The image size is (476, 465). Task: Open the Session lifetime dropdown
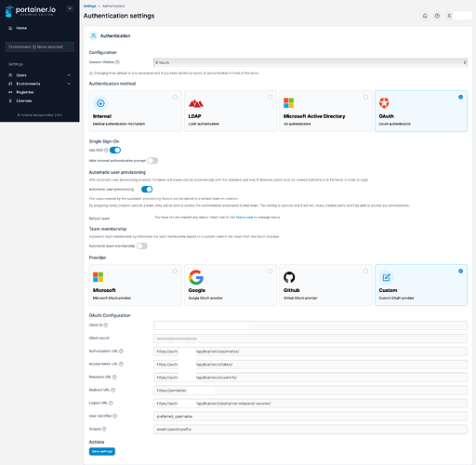click(311, 62)
